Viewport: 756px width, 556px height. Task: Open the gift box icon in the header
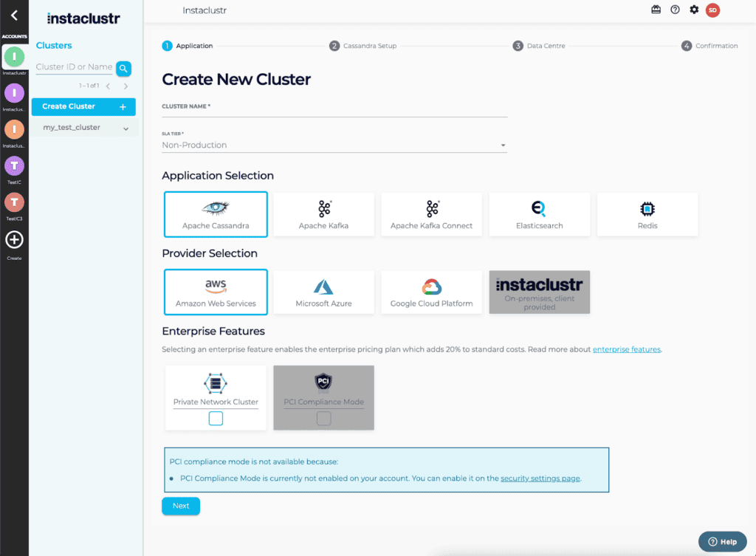[656, 10]
